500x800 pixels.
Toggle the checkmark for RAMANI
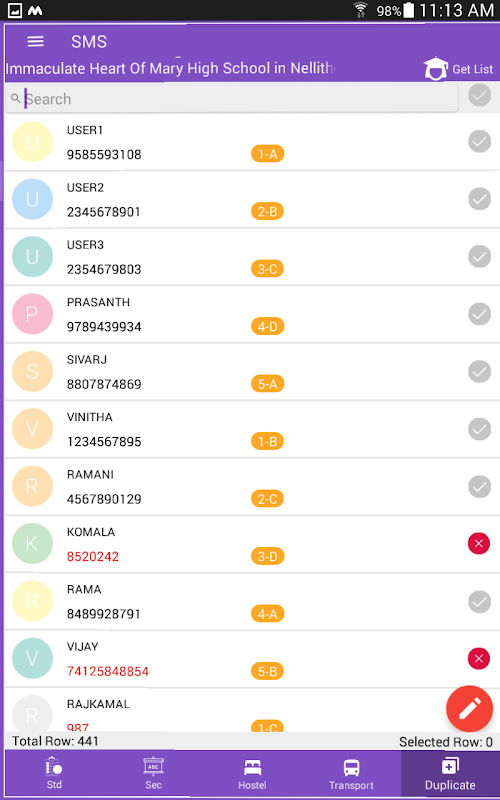point(479,486)
